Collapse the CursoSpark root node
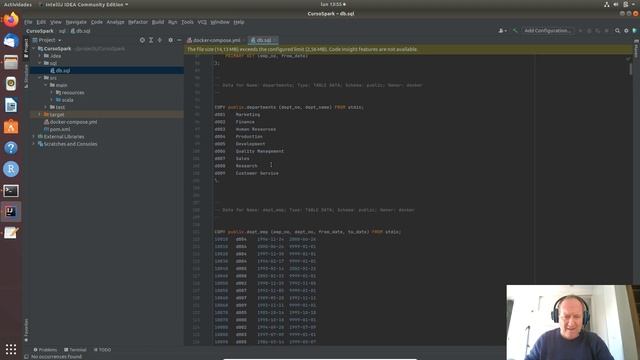Screen dimensions: 640x360 tap(34, 49)
